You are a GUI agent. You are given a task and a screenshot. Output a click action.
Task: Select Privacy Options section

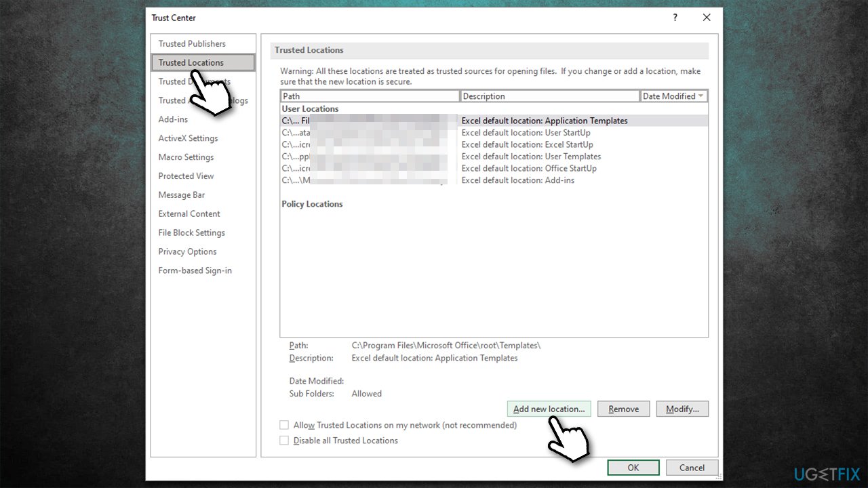pos(187,251)
